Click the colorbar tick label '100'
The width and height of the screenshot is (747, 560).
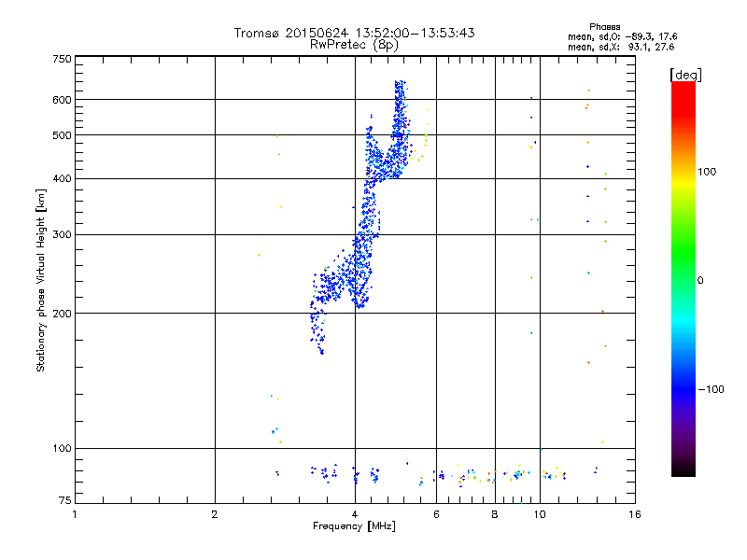[x=707, y=172]
